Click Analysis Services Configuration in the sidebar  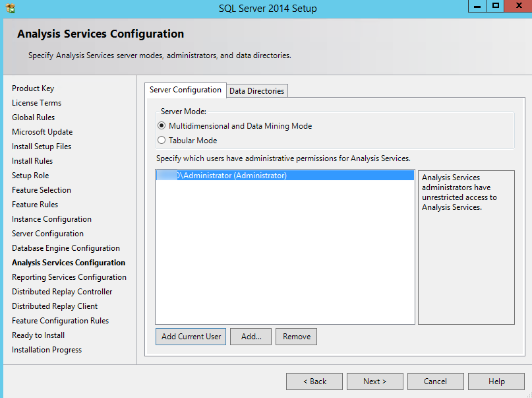(x=69, y=263)
